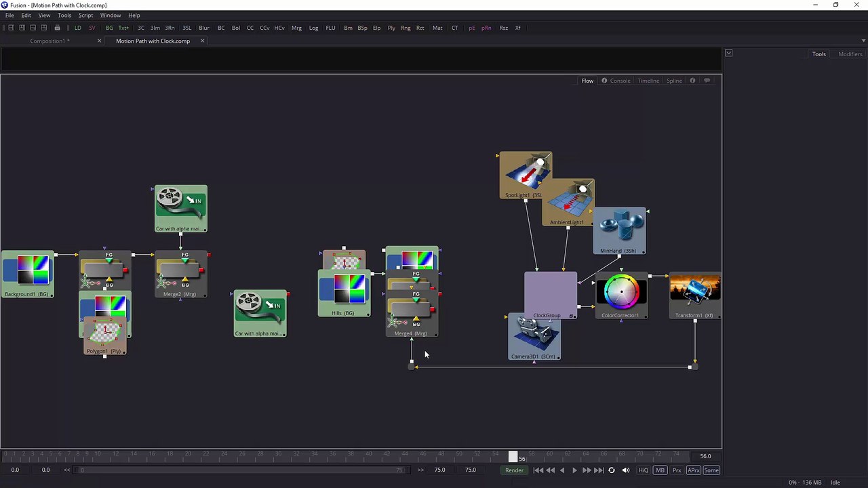This screenshot has height=488, width=868.
Task: Toggle audio mute speaker icon
Action: (626, 470)
